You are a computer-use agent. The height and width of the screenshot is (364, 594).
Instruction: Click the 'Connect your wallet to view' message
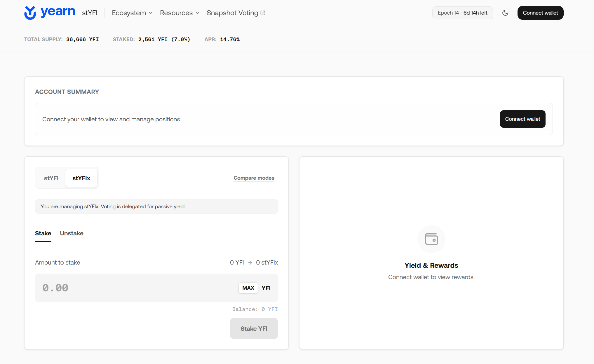(112, 119)
